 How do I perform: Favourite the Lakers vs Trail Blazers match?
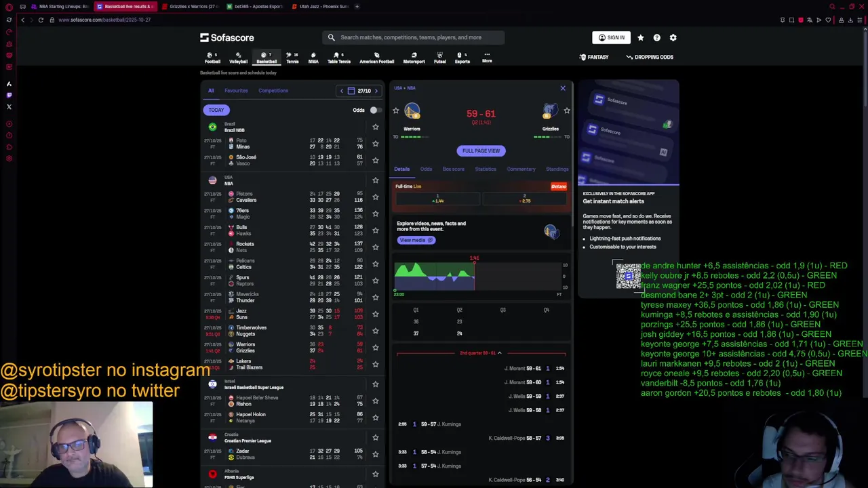(375, 364)
